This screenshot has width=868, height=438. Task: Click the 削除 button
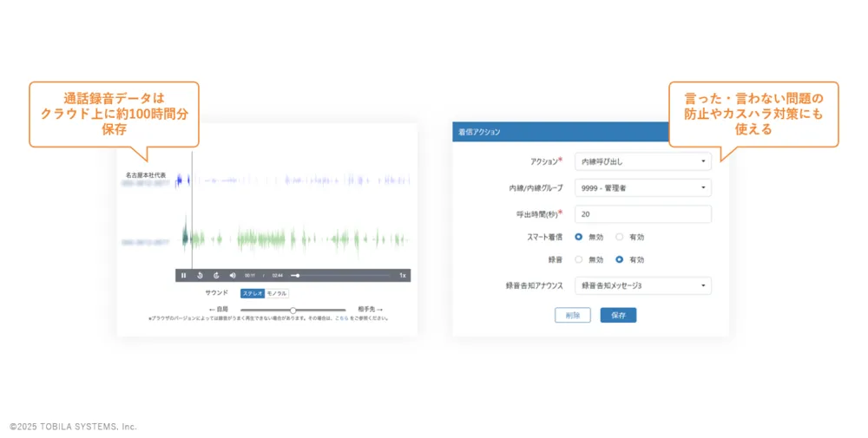pyautogui.click(x=573, y=315)
